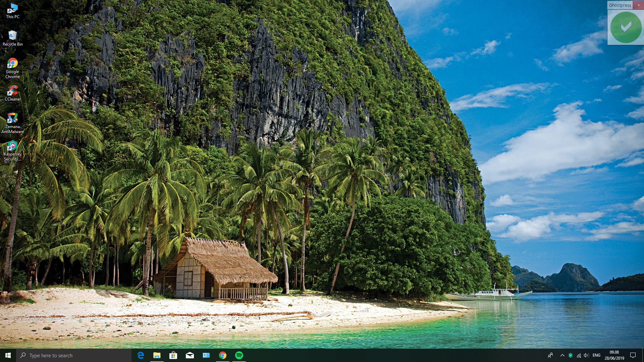Select the Recycle Bin icon
This screenshot has height=362, width=644.
tap(12, 38)
